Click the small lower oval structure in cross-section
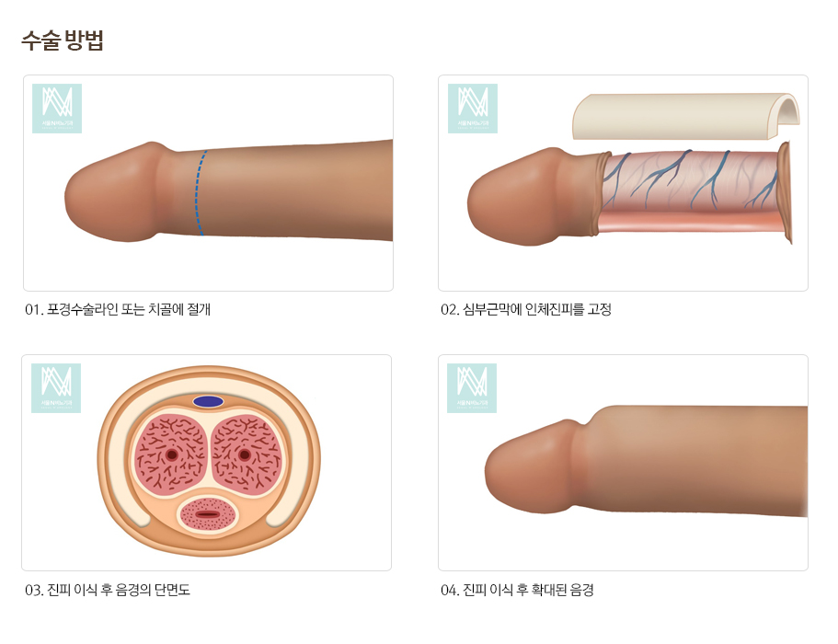Image resolution: width=838 pixels, height=644 pixels. pyautogui.click(x=207, y=514)
